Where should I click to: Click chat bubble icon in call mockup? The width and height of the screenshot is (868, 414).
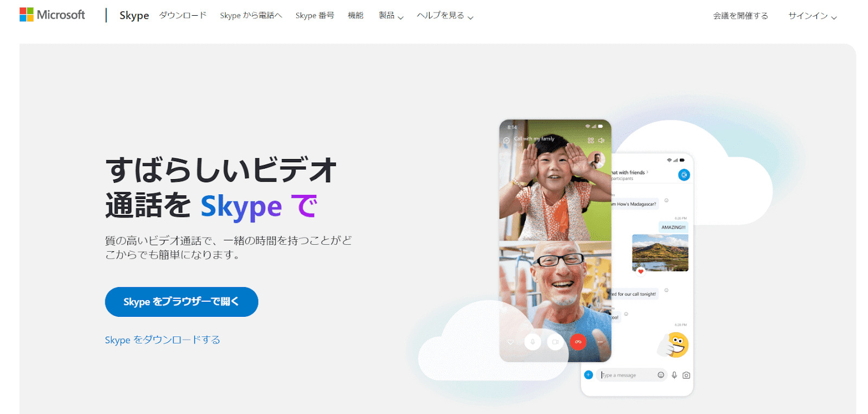506,141
